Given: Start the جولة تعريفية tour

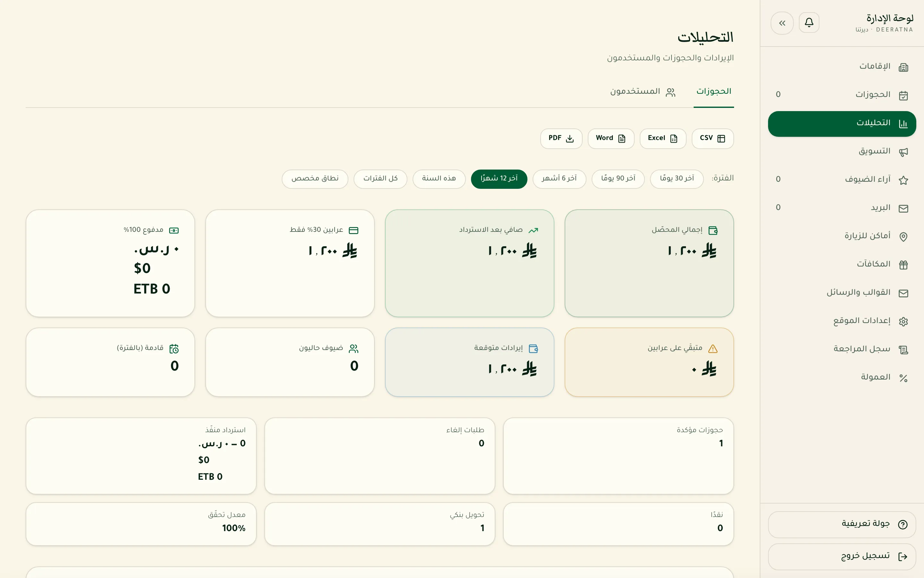Looking at the screenshot, I should point(842,524).
